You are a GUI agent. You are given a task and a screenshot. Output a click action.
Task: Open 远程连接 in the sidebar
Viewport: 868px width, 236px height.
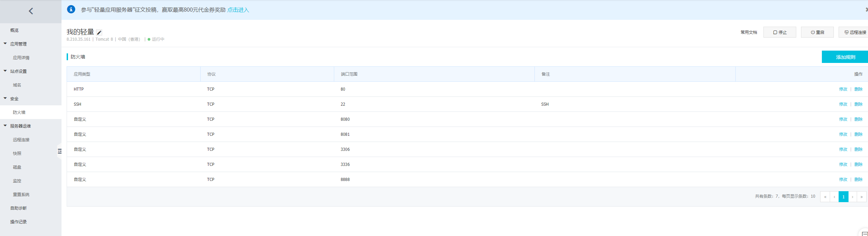pyautogui.click(x=21, y=140)
